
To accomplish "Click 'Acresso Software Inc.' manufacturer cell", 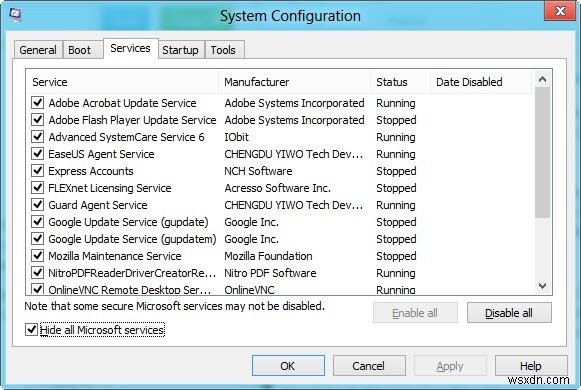I will [277, 188].
